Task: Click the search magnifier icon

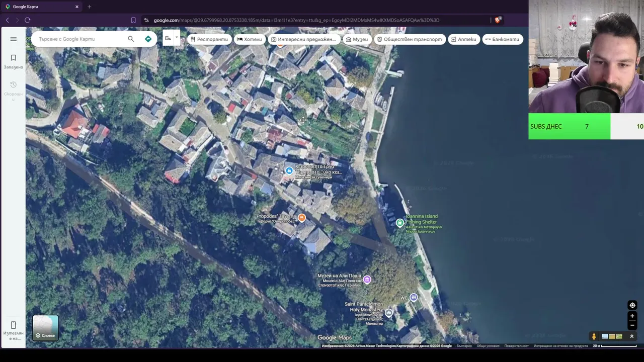Action: point(131,39)
